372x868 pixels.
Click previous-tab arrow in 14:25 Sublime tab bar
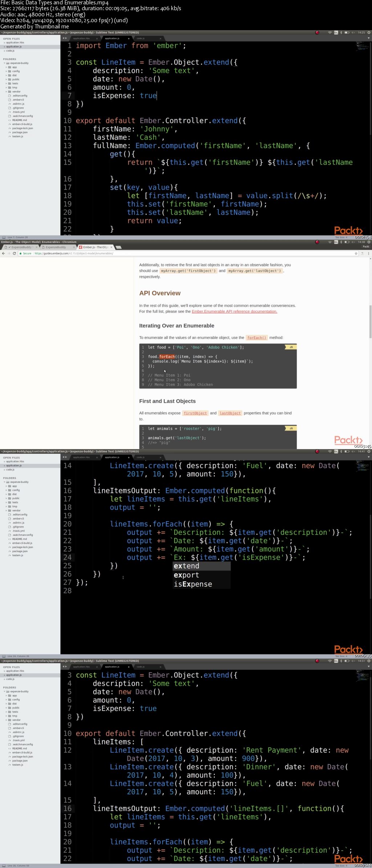click(x=63, y=38)
